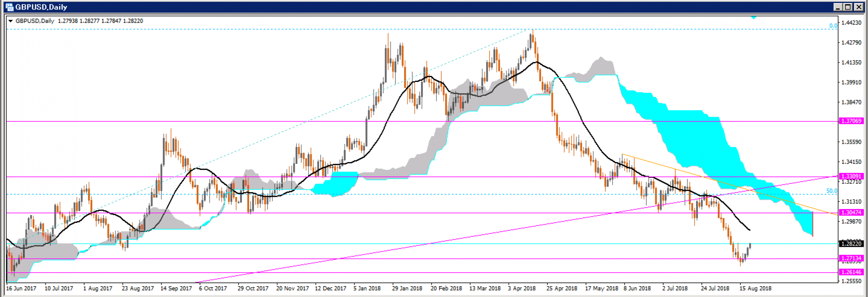Click the GBPUSD,Daily OHLC header text
Viewport: 868px width, 297px height.
tap(79, 21)
